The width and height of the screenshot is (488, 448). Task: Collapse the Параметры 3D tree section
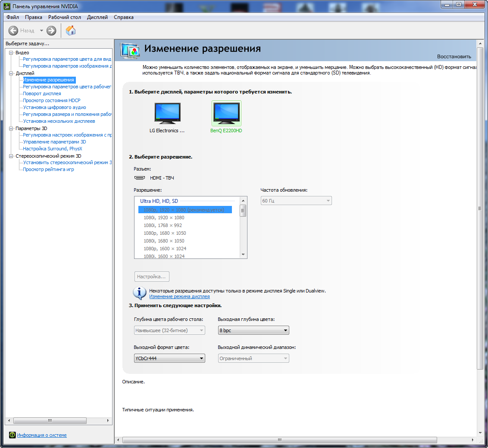coord(12,128)
